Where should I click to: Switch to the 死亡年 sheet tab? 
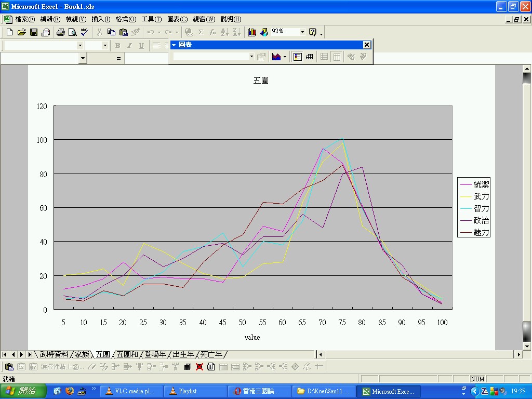(x=211, y=354)
